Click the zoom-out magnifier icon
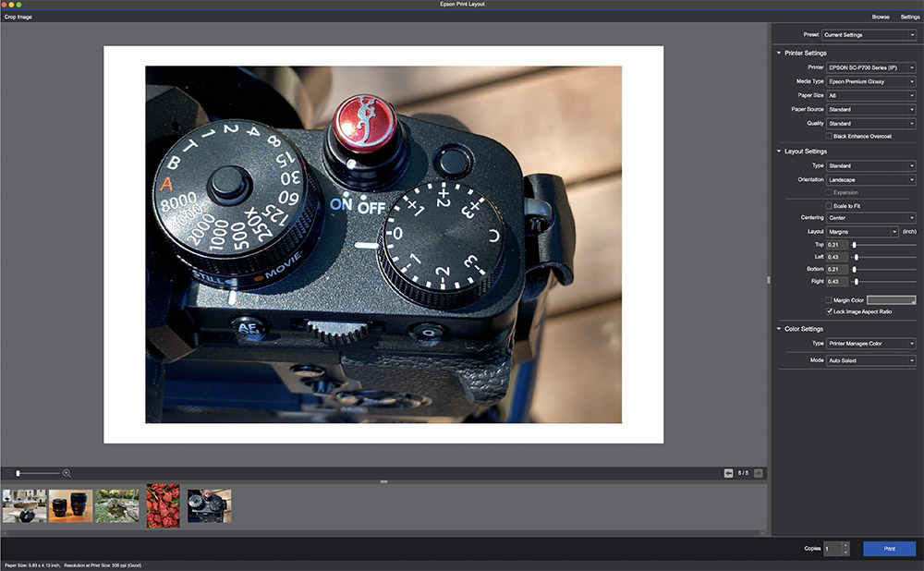Image resolution: width=924 pixels, height=571 pixels. click(8, 473)
